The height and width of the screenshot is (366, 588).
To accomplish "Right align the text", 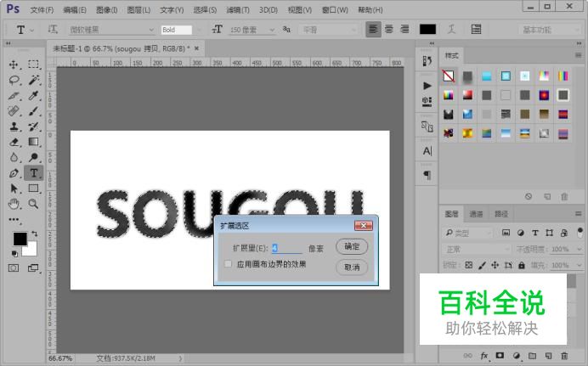I will (404, 29).
